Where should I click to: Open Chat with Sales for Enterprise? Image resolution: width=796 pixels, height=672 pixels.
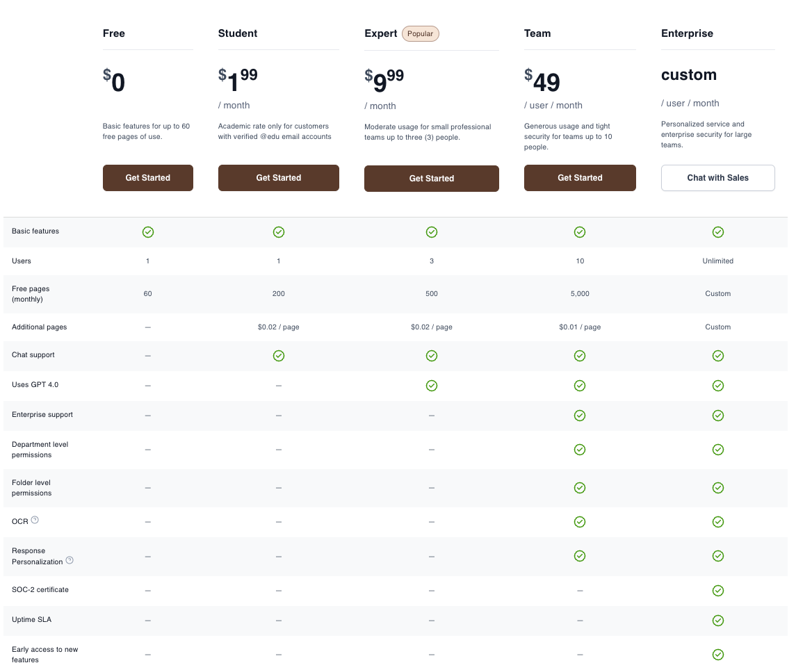[x=717, y=178]
